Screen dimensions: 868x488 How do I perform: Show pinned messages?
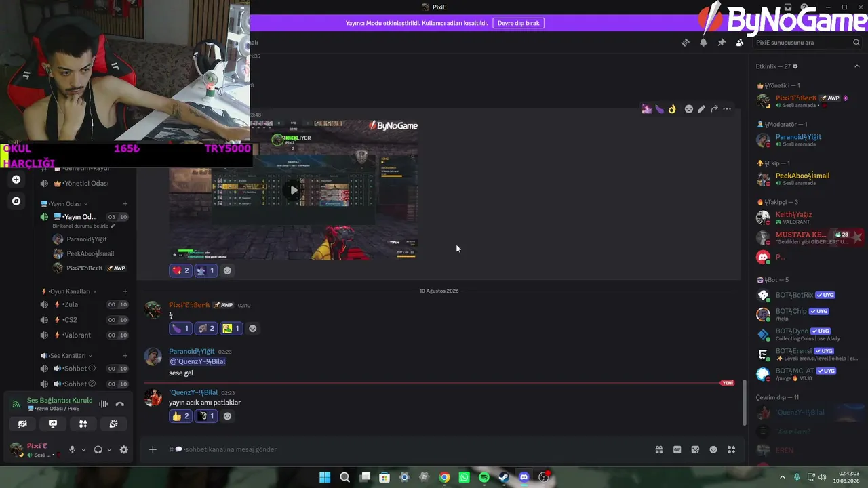pyautogui.click(x=722, y=42)
